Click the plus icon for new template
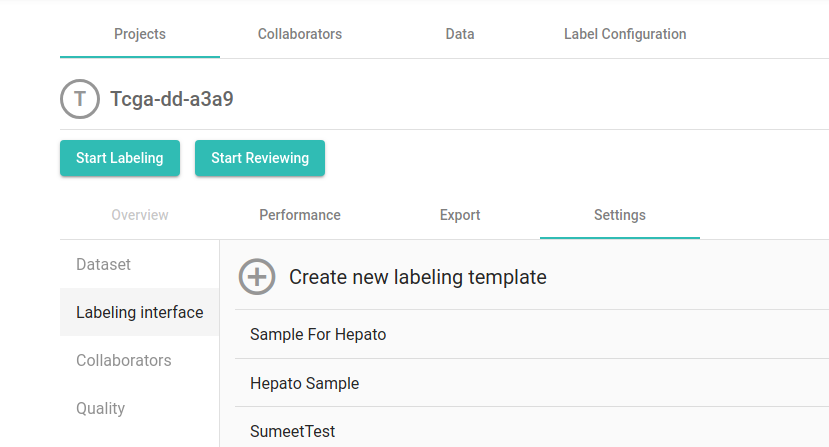 (x=257, y=277)
